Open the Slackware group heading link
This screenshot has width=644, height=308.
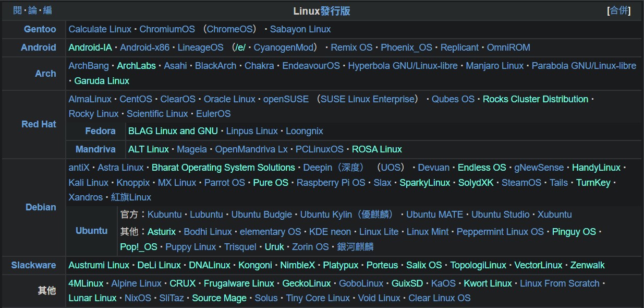[x=33, y=265]
